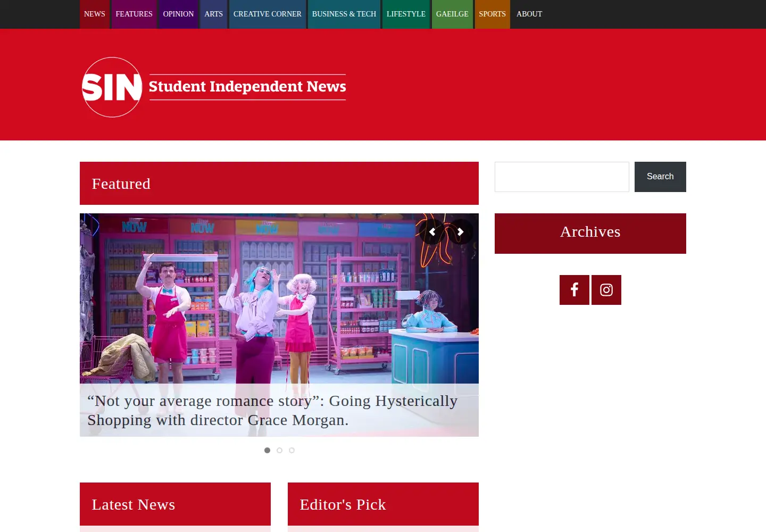Advance to next featured slide arrow
This screenshot has width=766, height=532.
461,232
